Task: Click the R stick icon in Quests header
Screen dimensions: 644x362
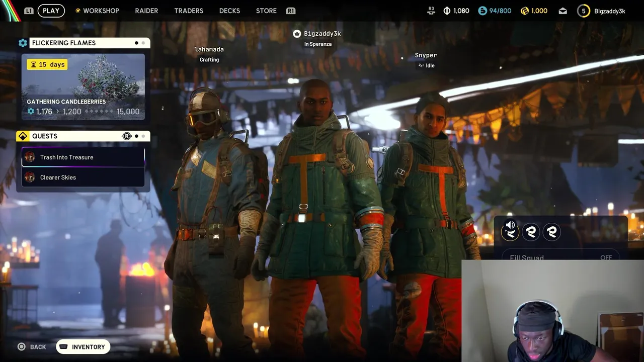Action: (127, 136)
